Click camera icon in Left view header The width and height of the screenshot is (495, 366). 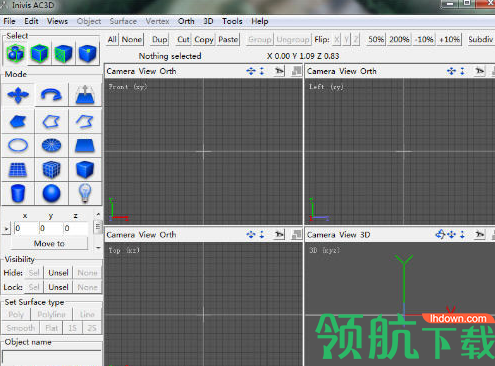point(480,71)
